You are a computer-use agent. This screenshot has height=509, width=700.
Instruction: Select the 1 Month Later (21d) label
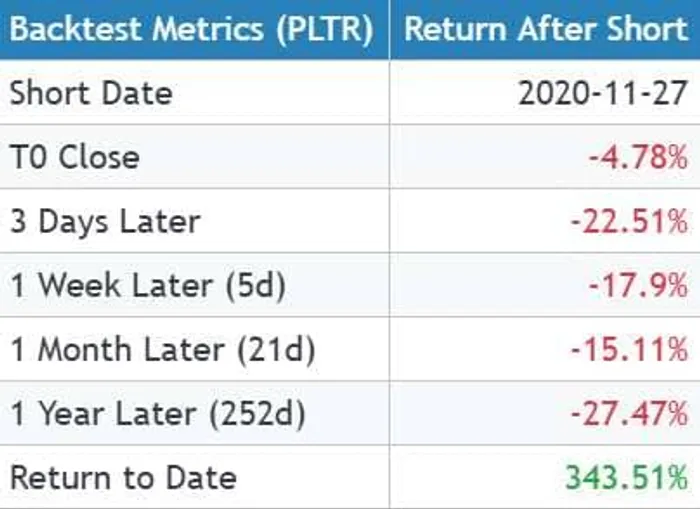162,349
